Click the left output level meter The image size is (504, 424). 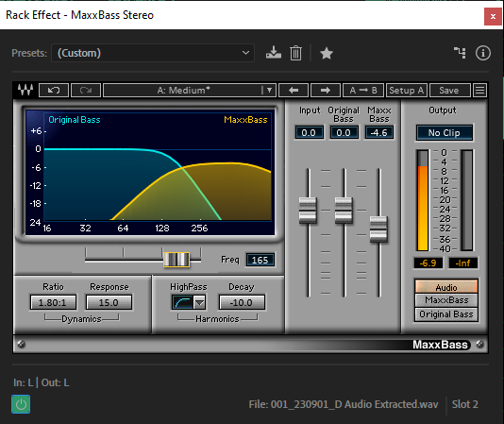click(x=422, y=200)
